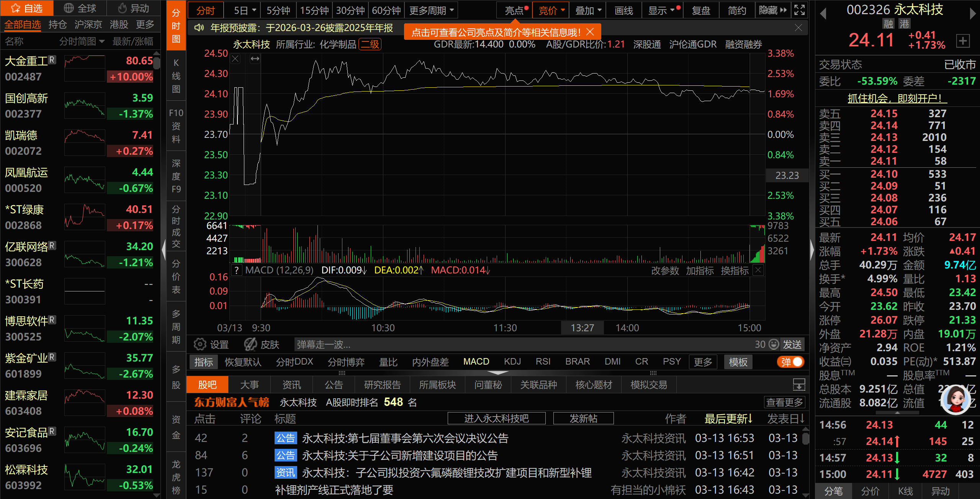The image size is (980, 499).
Task: Open the settings gear under the chart
Action: 200,344
